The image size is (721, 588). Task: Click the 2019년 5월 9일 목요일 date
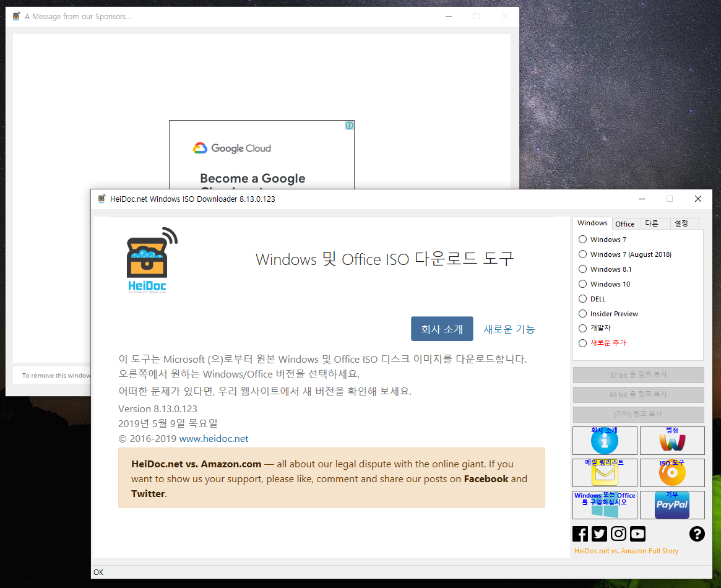tap(168, 423)
